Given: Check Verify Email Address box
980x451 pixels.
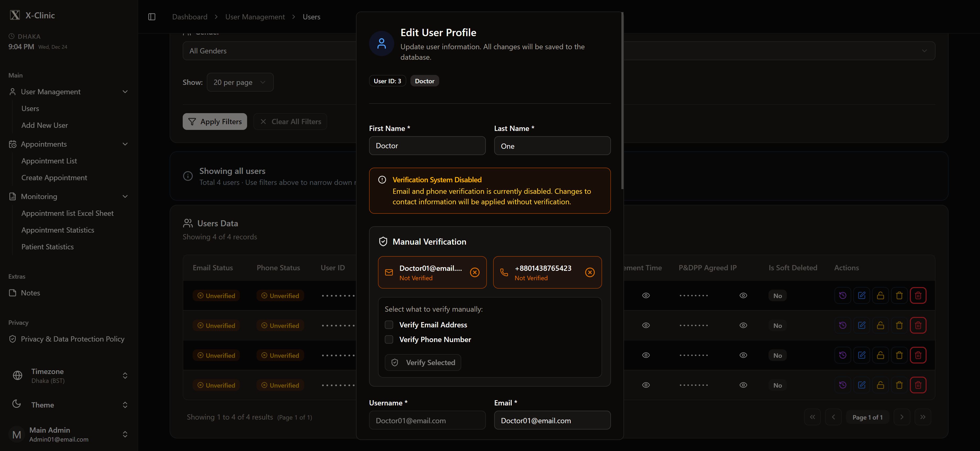Looking at the screenshot, I should [389, 325].
